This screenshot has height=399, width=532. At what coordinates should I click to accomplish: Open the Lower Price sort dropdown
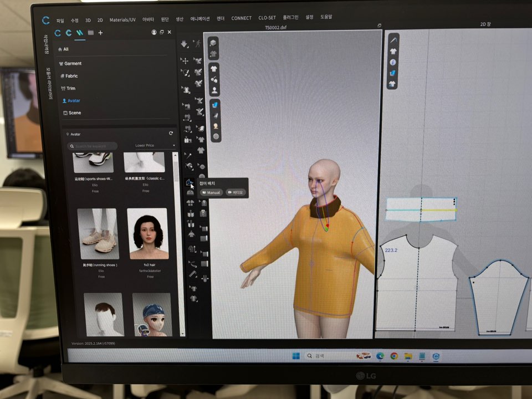tap(155, 146)
